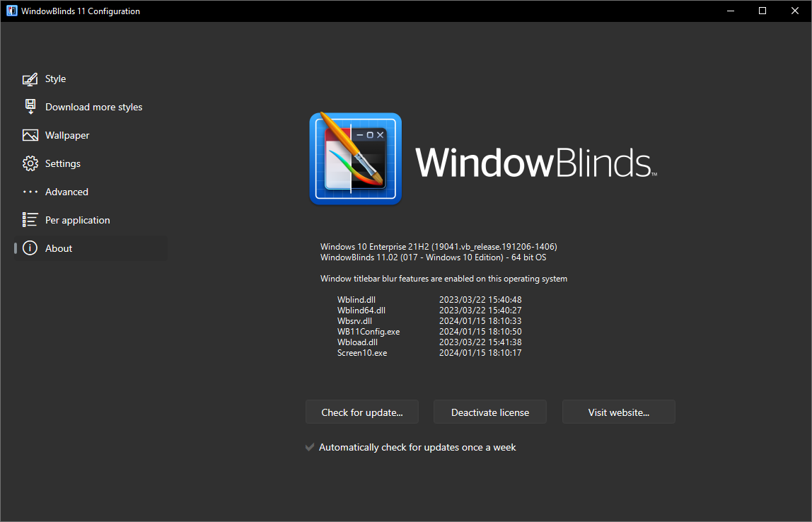Click timestamp 2024/01/15 18:10:33
The image size is (812, 522).
(x=480, y=321)
